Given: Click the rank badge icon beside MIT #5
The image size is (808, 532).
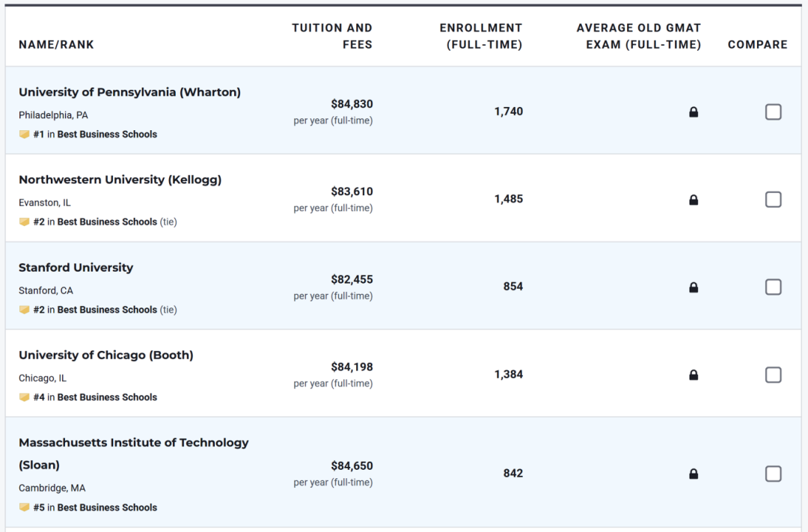Looking at the screenshot, I should 25,507.
